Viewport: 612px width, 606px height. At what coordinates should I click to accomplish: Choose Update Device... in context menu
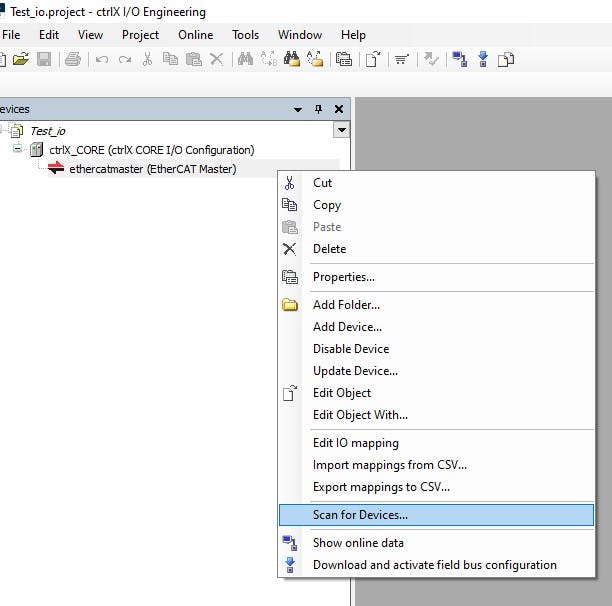[436, 371]
